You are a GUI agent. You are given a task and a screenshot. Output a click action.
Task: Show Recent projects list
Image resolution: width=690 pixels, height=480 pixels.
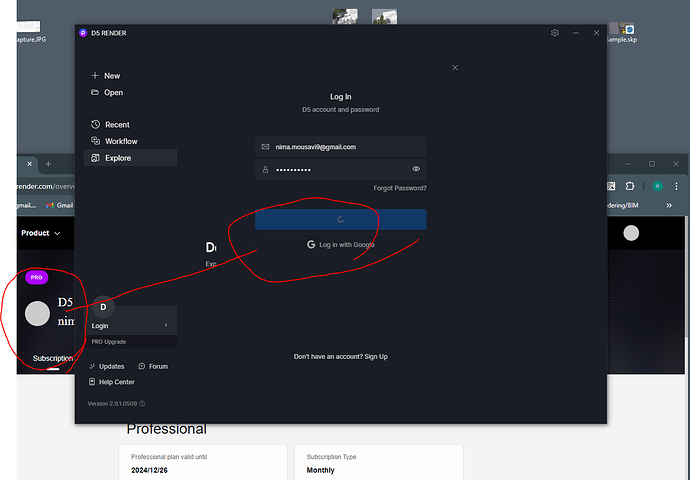pyautogui.click(x=110, y=125)
